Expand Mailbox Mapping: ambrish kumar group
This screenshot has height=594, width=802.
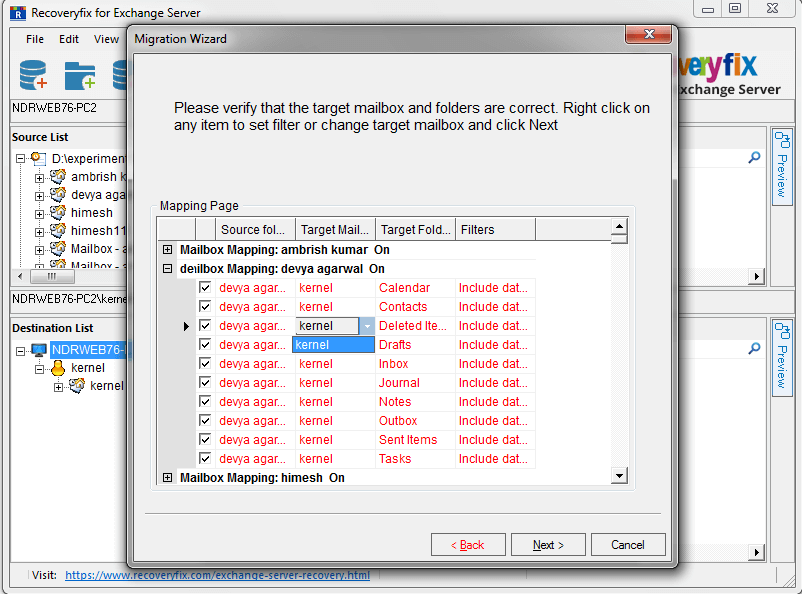(x=167, y=250)
